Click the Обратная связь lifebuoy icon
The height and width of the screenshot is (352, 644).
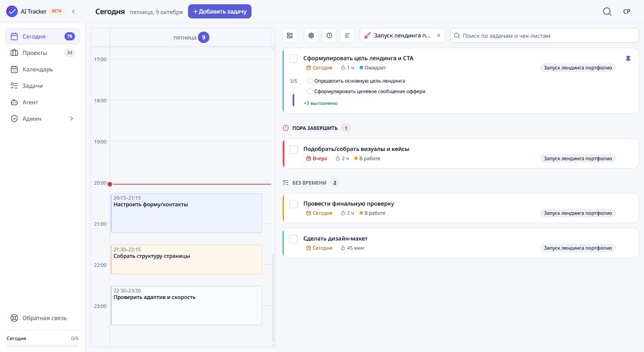pyautogui.click(x=14, y=318)
